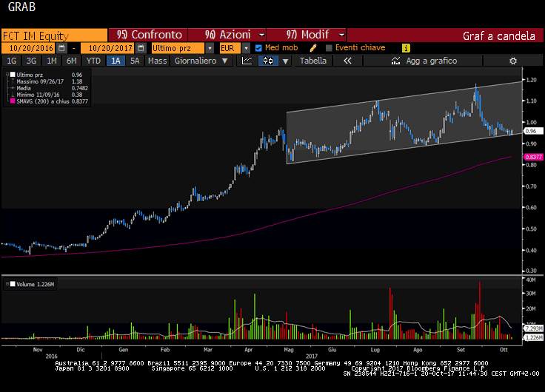
Task: Expand the Giornaliero periodicity dropdown
Action: (225, 61)
